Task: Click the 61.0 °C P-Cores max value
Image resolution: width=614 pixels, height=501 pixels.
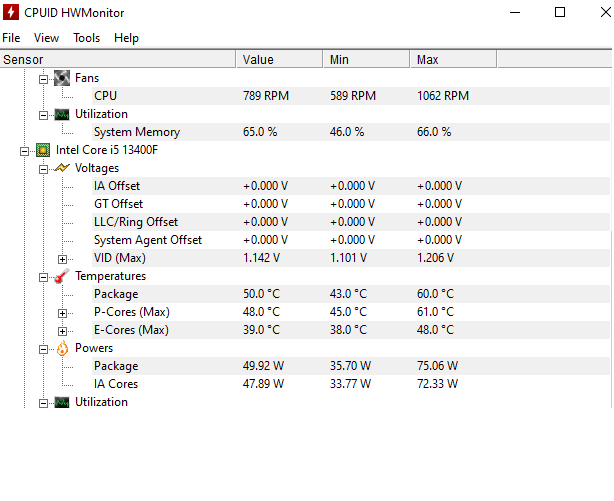Action: (x=435, y=312)
